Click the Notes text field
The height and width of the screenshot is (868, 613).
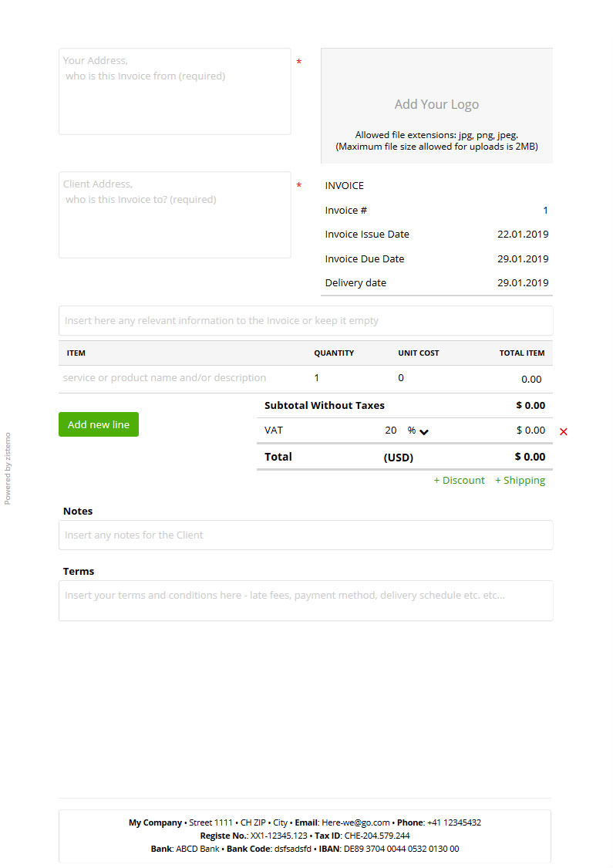pyautogui.click(x=305, y=535)
